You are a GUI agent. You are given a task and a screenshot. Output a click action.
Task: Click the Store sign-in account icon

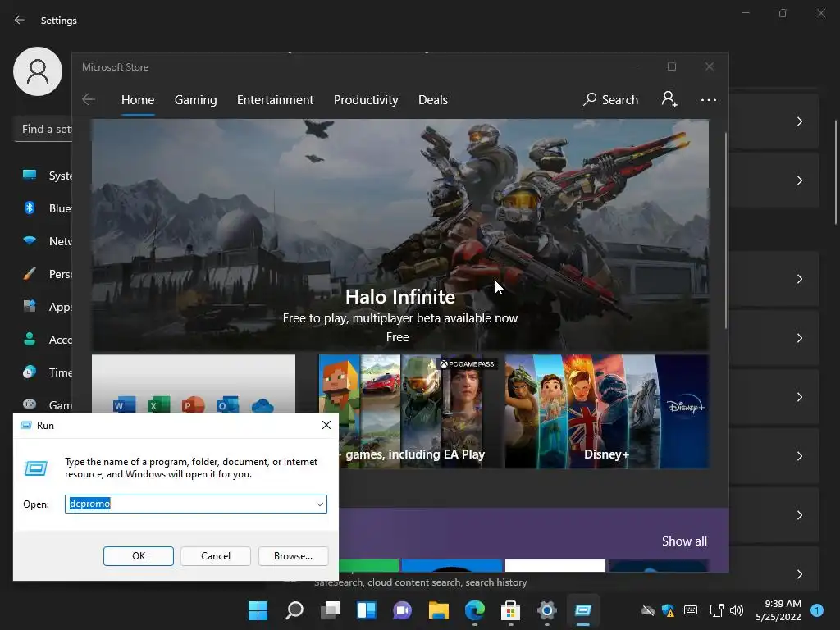(x=669, y=99)
